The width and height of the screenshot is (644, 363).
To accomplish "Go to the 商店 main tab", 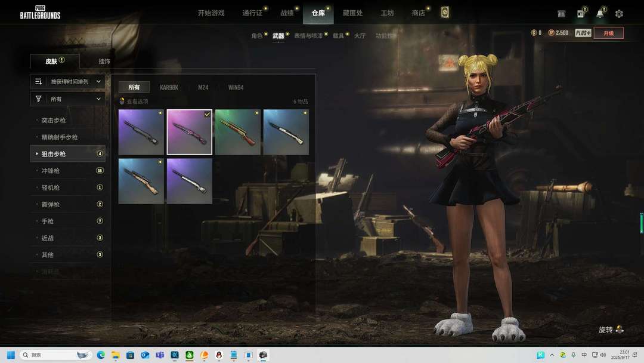I will 419,13.
